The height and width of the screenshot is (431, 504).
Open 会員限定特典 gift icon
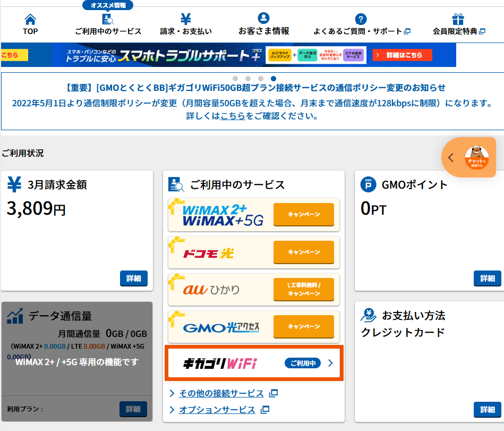pos(458,20)
